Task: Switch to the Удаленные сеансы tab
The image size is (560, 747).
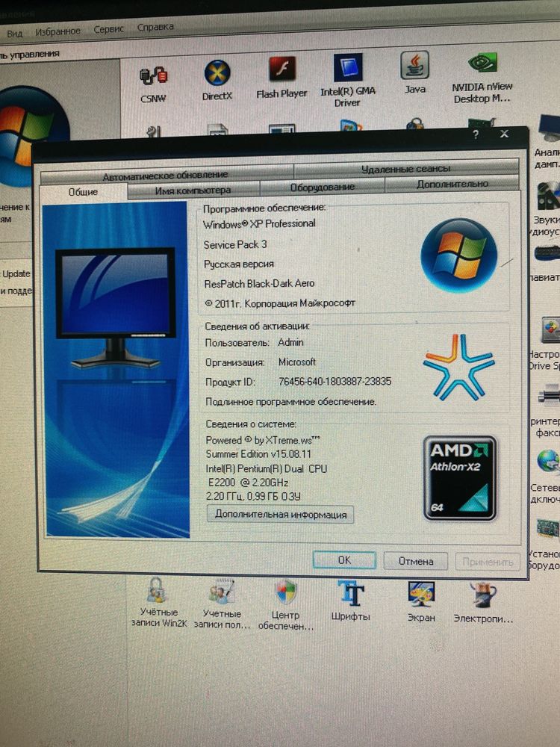Action: point(405,169)
